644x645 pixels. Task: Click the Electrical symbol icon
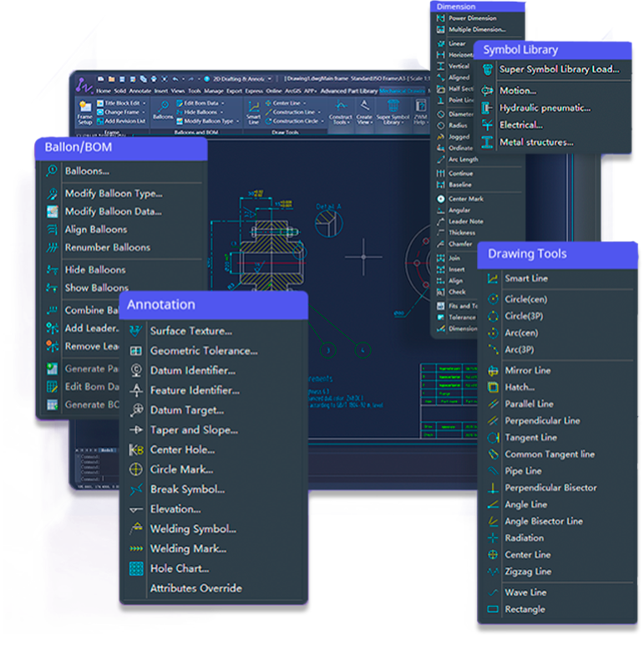click(487, 125)
